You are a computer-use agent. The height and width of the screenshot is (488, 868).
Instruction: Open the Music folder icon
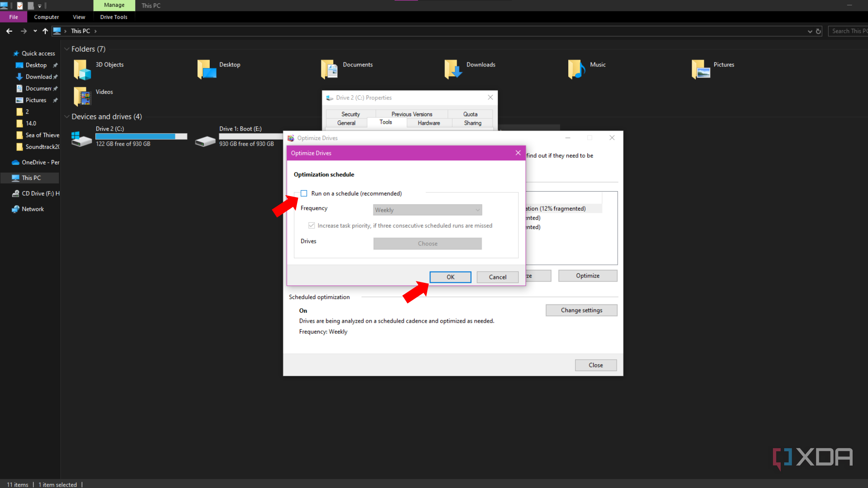576,69
